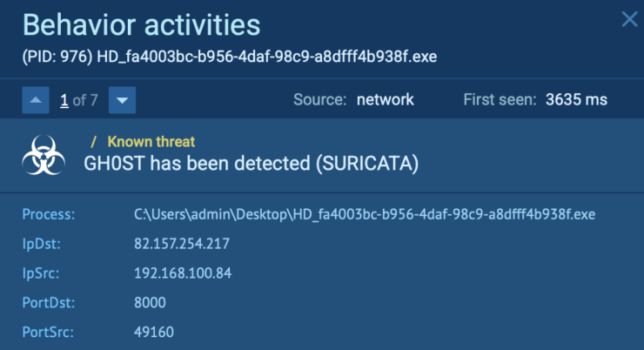Advance to next behavior activity arrow
644x350 pixels.
[x=123, y=100]
